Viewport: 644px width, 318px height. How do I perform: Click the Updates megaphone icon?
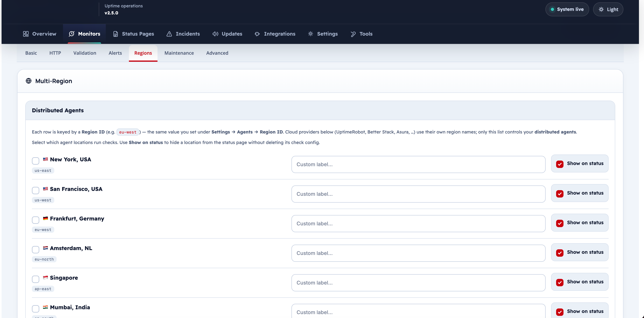coord(215,34)
